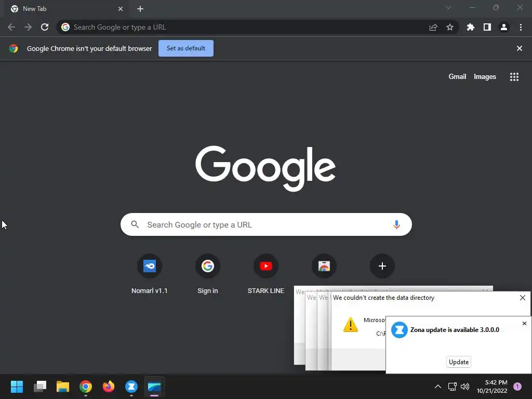Screen dimensions: 532x399
Task: Go forward using the browser forward arrow
Action: point(28,27)
